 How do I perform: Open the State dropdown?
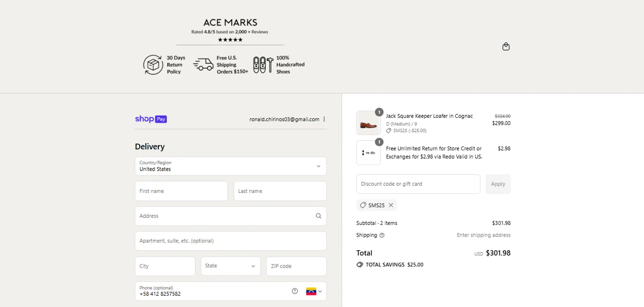231,266
